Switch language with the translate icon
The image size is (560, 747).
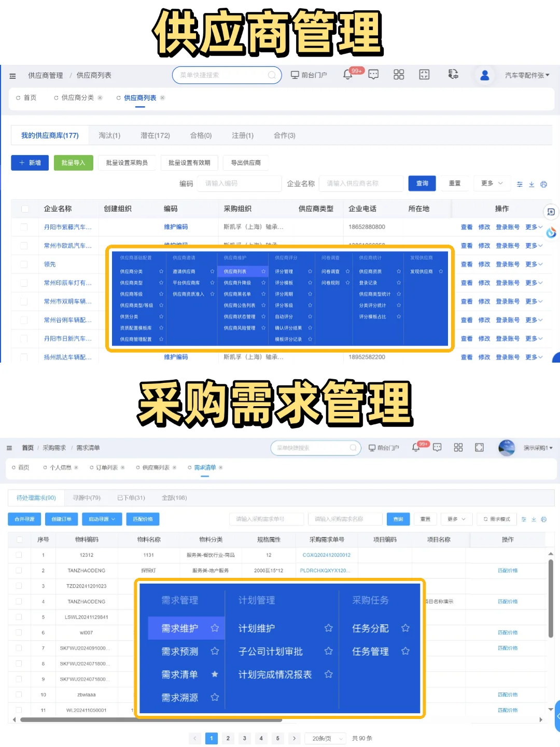pyautogui.click(x=453, y=75)
